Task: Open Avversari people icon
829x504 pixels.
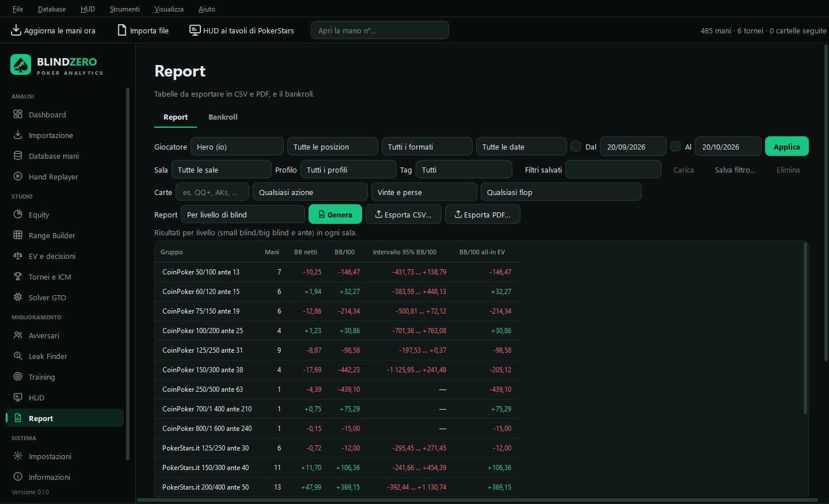Action: (x=18, y=335)
